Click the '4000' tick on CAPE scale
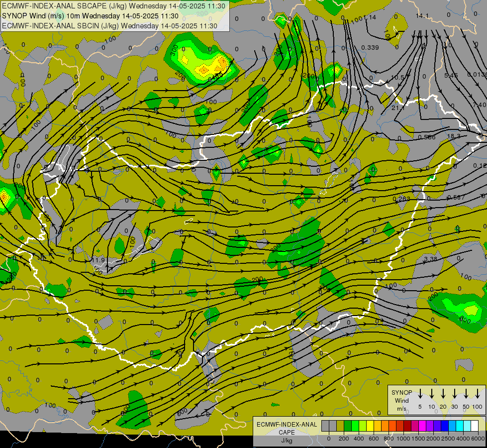Image resolution: width=487 pixels, height=448 pixels. tap(463, 439)
